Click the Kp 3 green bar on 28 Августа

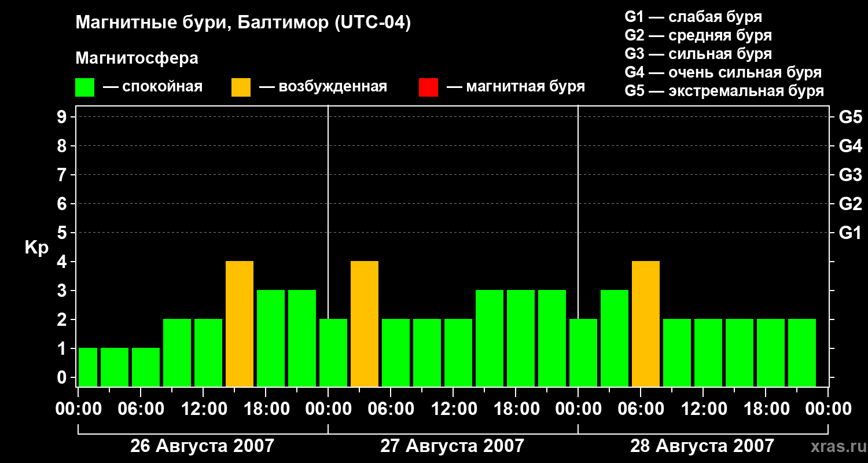[615, 339]
